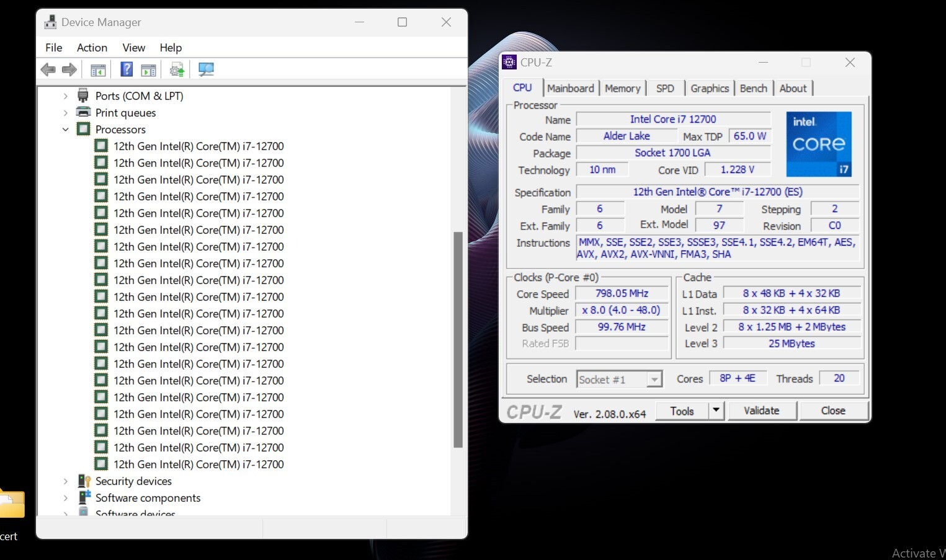Expand the Print queues node chevron
Image resolution: width=946 pixels, height=560 pixels.
click(66, 113)
